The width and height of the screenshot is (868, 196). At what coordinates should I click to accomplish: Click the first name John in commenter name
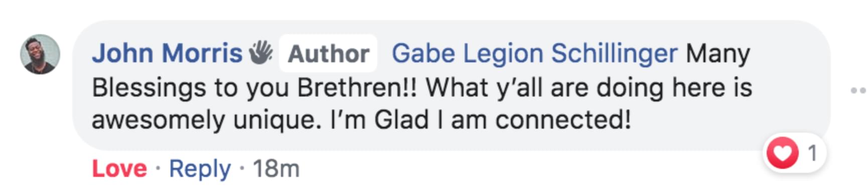pyautogui.click(x=122, y=53)
